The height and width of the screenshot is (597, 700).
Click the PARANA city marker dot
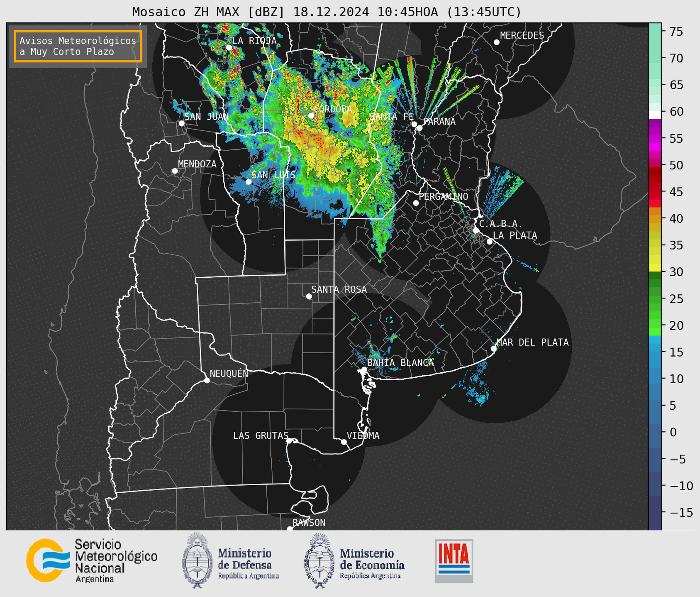click(x=420, y=128)
